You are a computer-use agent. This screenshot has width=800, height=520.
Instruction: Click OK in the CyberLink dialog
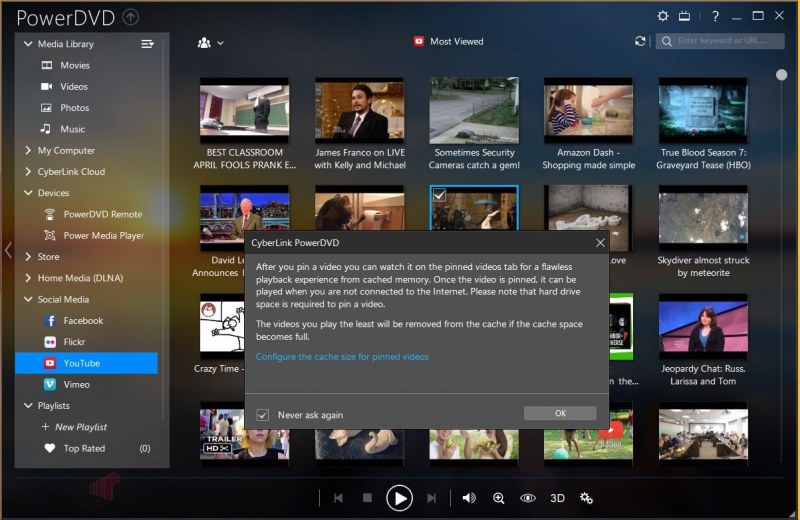pyautogui.click(x=560, y=413)
